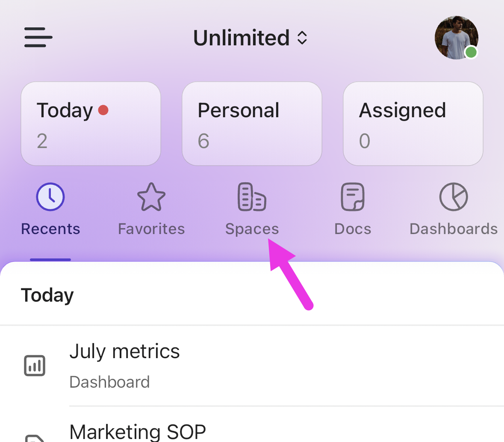Image resolution: width=504 pixels, height=442 pixels.
Task: Click the Marketing SOP document icon
Action: pos(34,439)
